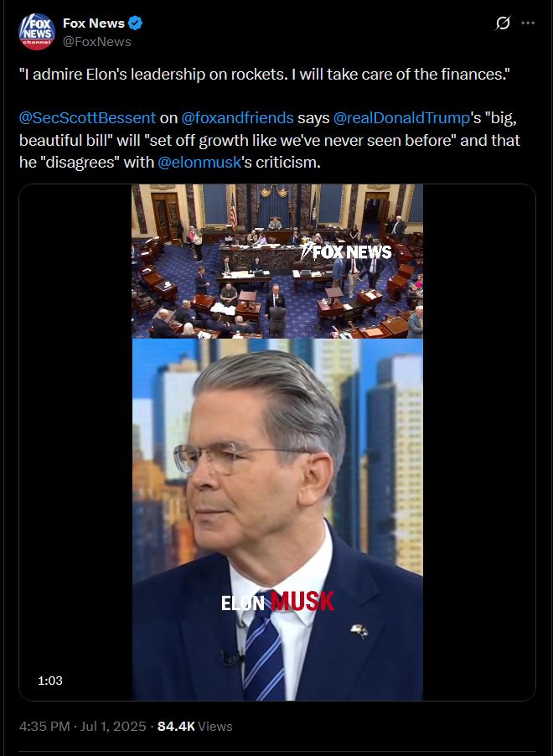Open the Grok explain-post icon
This screenshot has height=756, width=553.
503,23
